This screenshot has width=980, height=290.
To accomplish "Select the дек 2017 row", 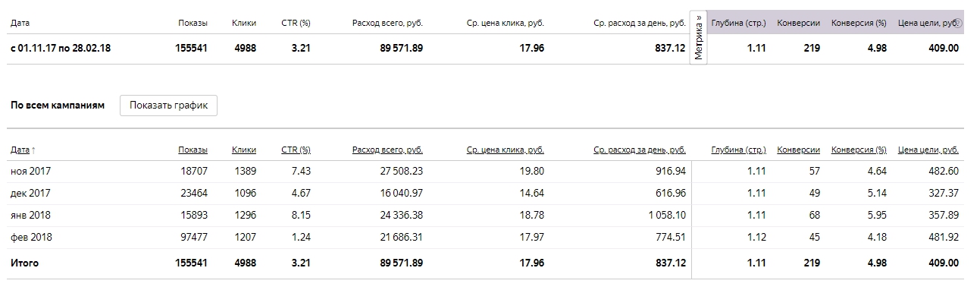I will [x=485, y=194].
